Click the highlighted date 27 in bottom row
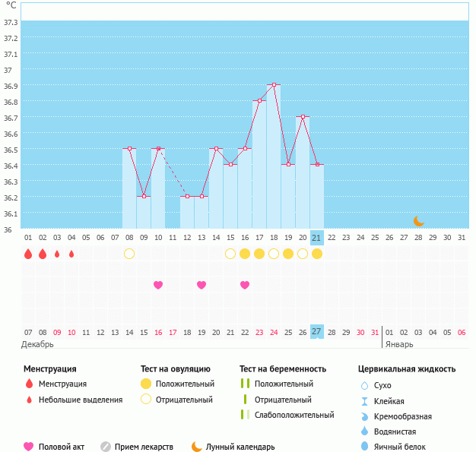Image resolution: width=476 pixels, height=452 pixels. (x=317, y=332)
